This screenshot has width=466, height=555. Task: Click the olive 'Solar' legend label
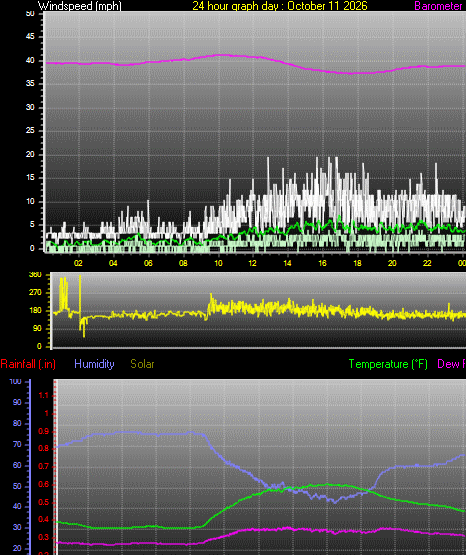(x=142, y=364)
